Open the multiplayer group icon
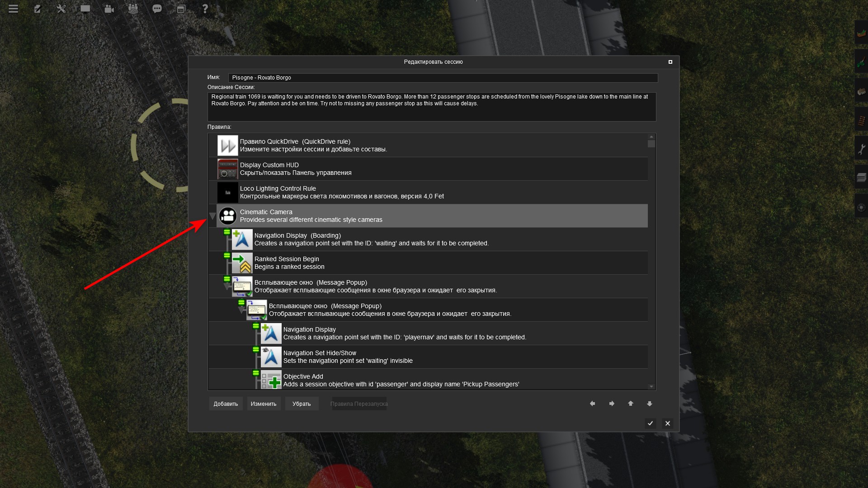Viewport: 868px width, 488px height. point(133,9)
